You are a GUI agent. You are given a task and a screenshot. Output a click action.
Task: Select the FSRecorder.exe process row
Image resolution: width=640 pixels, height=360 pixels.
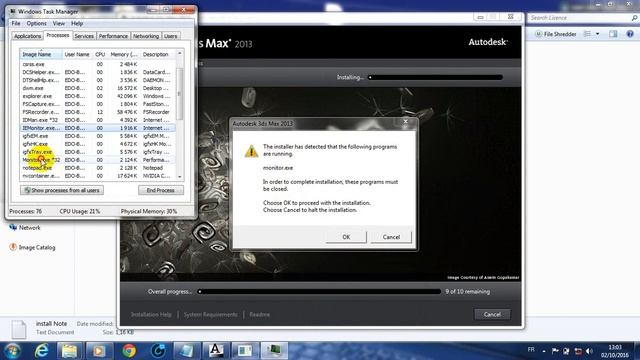[x=98, y=112]
